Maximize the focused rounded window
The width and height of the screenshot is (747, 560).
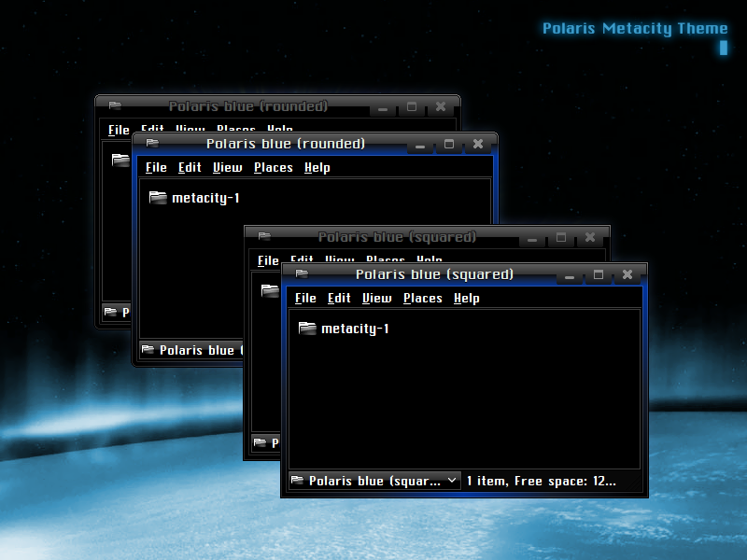(449, 145)
